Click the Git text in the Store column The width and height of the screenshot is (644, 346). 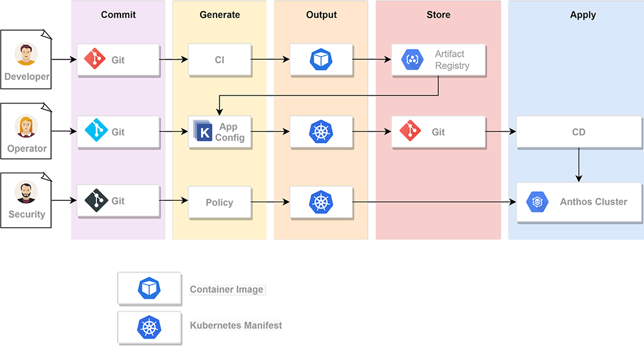click(x=438, y=132)
